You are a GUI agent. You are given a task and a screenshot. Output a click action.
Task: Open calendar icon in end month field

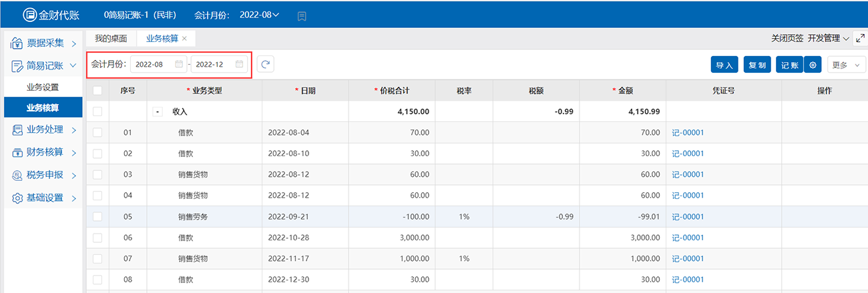pyautogui.click(x=239, y=64)
